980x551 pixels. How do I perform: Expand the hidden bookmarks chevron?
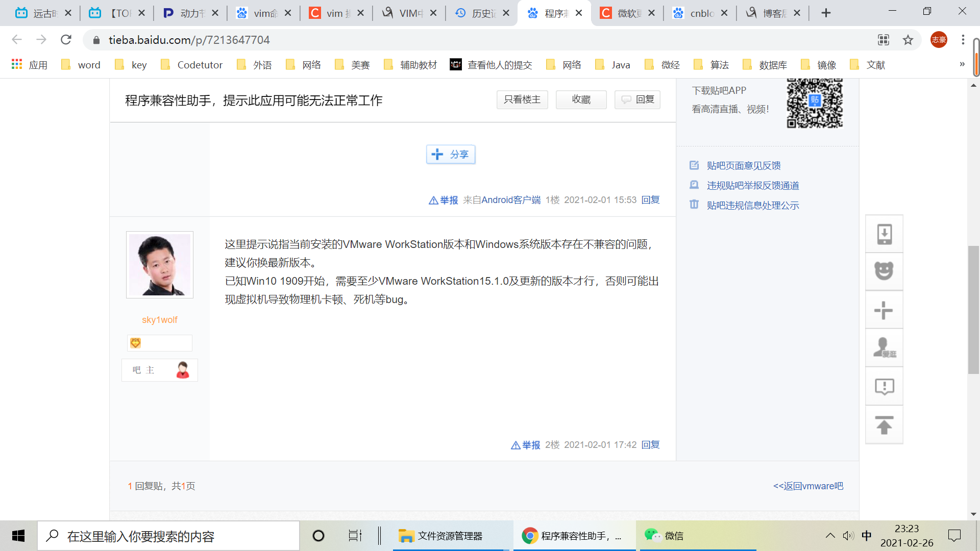pyautogui.click(x=962, y=64)
